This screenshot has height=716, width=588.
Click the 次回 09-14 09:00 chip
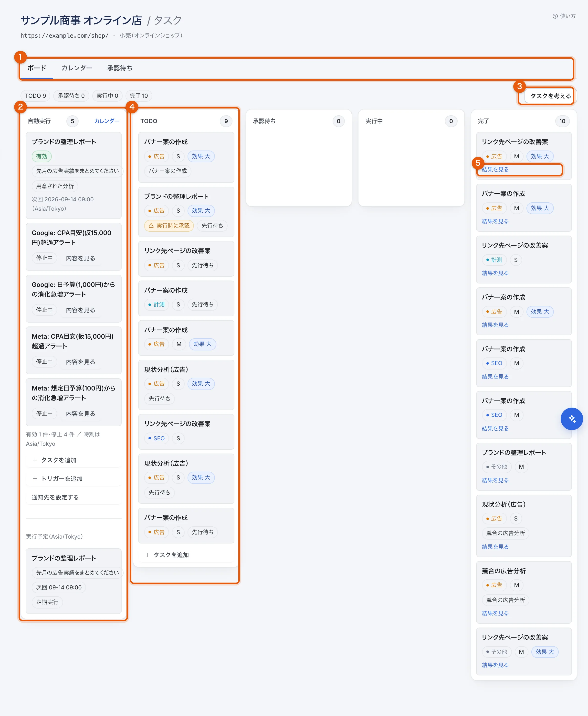[59, 587]
